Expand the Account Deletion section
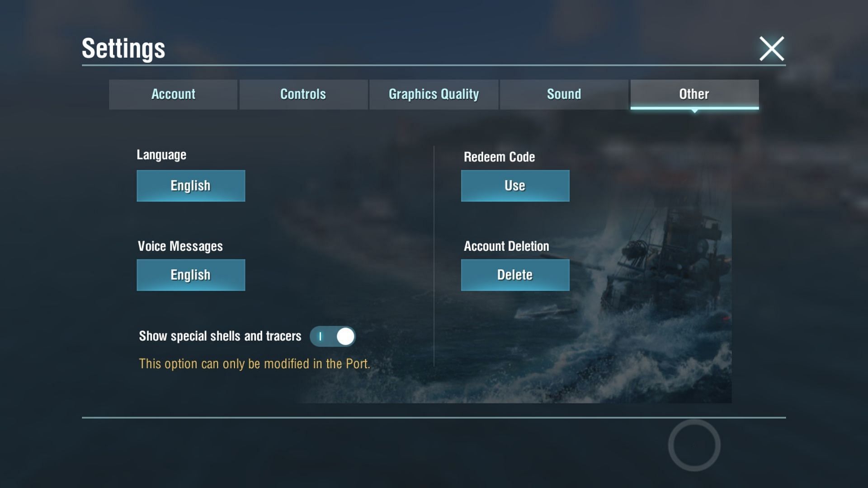This screenshot has height=488, width=868. [514, 275]
